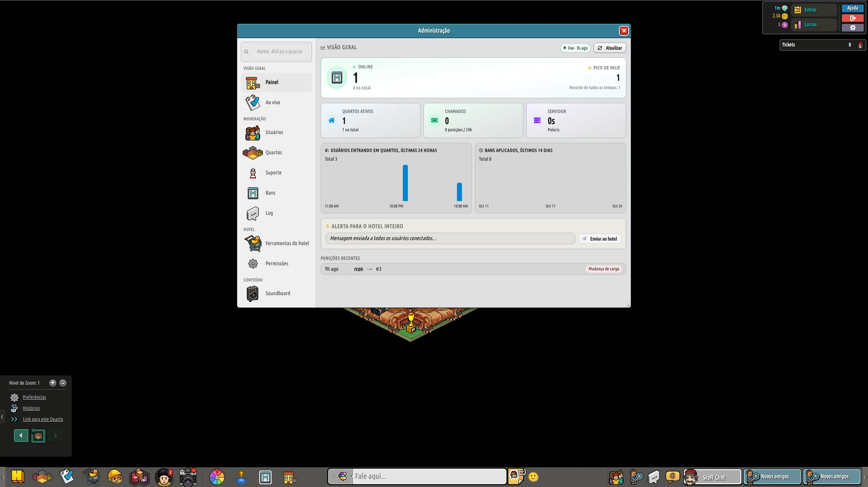Select Suporte in the sidebar
The image size is (868, 487).
(x=276, y=173)
